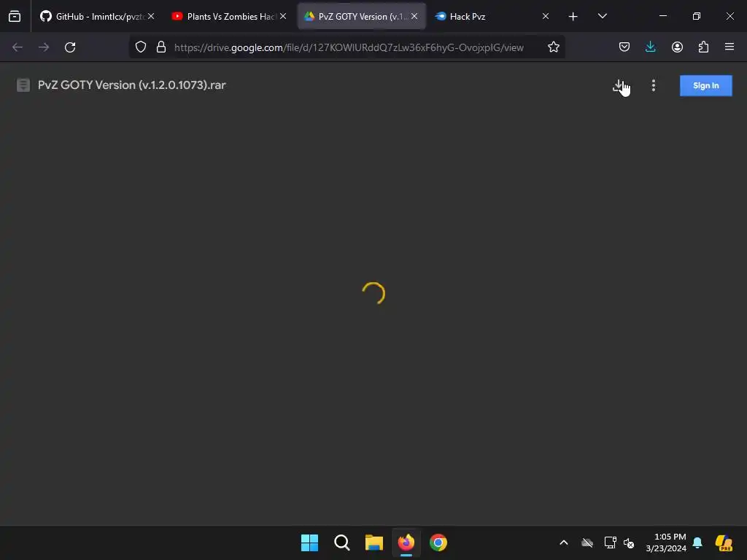
Task: Open a new browser tab
Action: point(573,17)
